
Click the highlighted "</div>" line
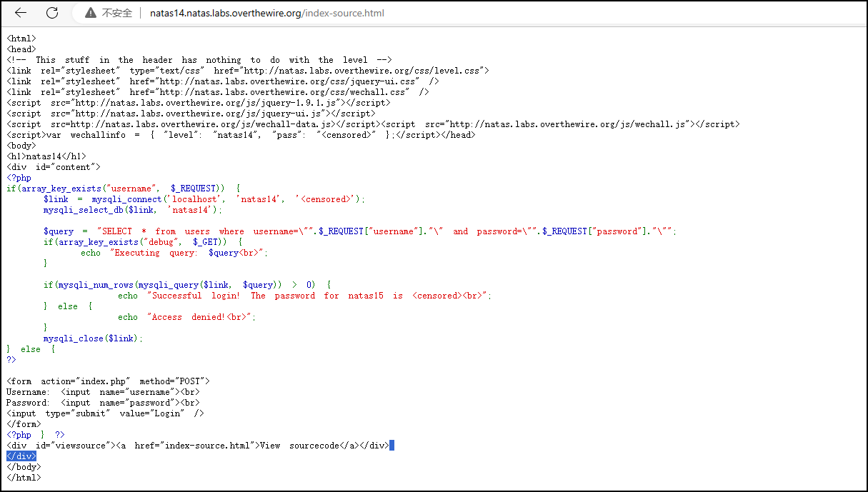point(21,456)
